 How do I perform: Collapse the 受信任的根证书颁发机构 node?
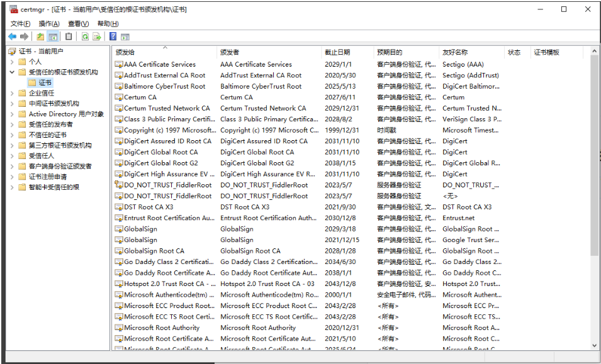coord(12,72)
